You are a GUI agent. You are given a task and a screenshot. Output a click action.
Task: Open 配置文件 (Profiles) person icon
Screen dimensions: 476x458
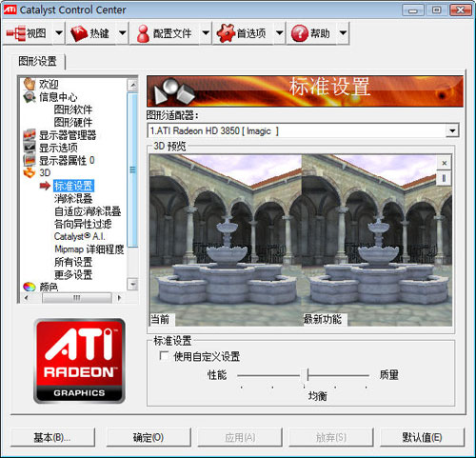pyautogui.click(x=143, y=33)
